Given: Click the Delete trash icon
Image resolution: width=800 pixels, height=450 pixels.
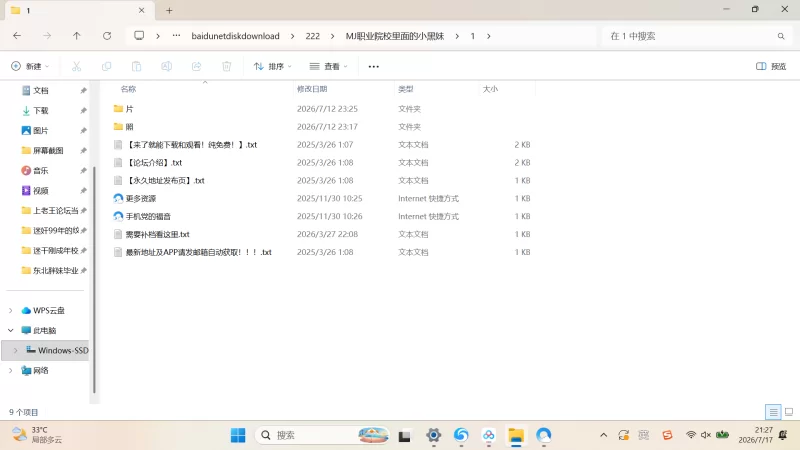Looking at the screenshot, I should point(227,66).
